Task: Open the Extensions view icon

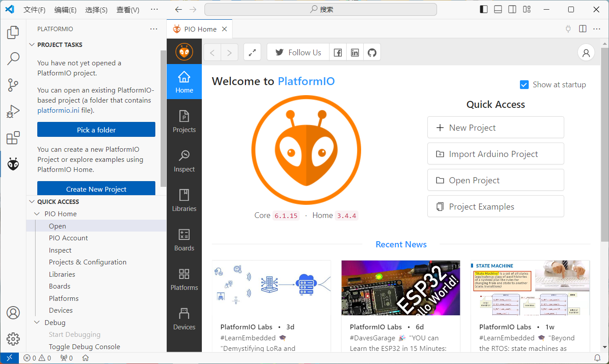Action: 13,138
